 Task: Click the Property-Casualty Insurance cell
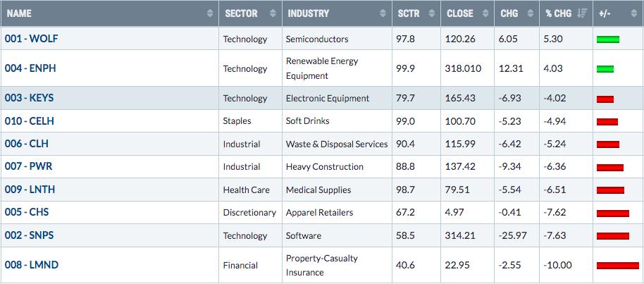321,265
